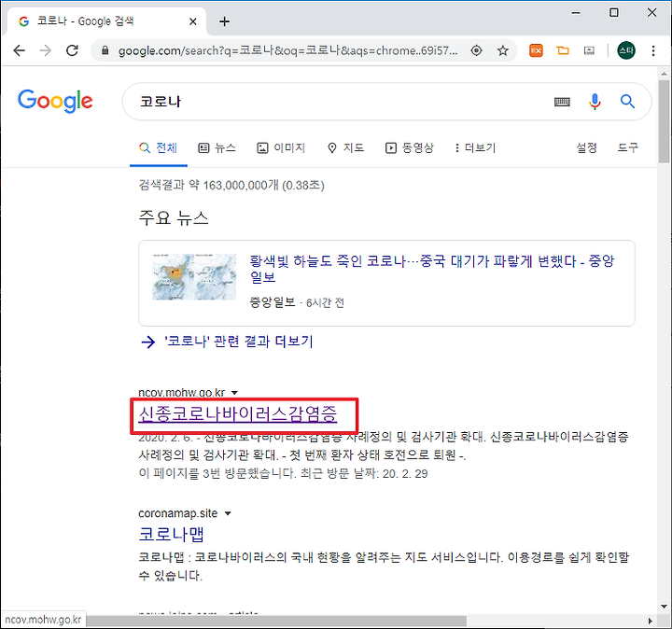Click the address bar URL

[x=288, y=50]
